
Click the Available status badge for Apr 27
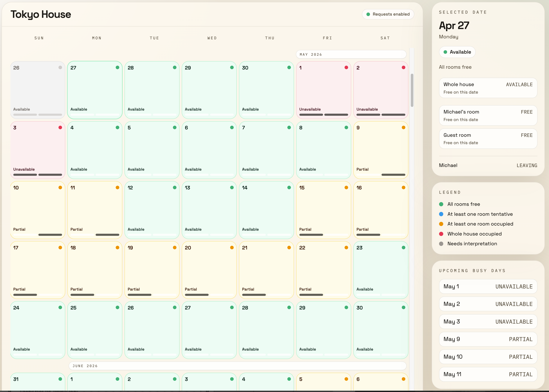[457, 52]
